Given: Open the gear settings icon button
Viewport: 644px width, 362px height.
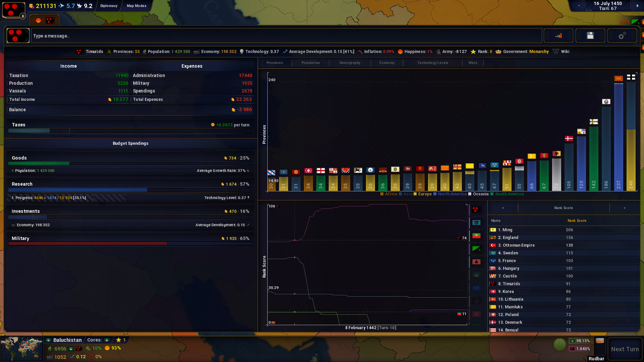Looking at the screenshot, I should pos(622,36).
